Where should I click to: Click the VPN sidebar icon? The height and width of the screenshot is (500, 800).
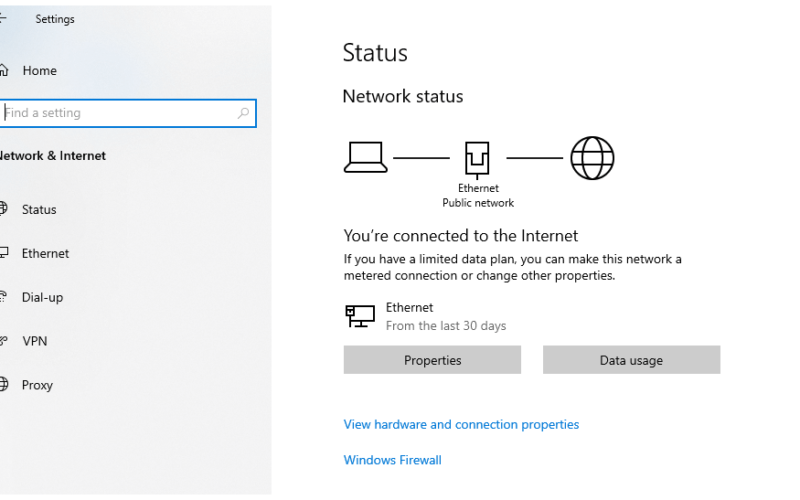[4, 340]
